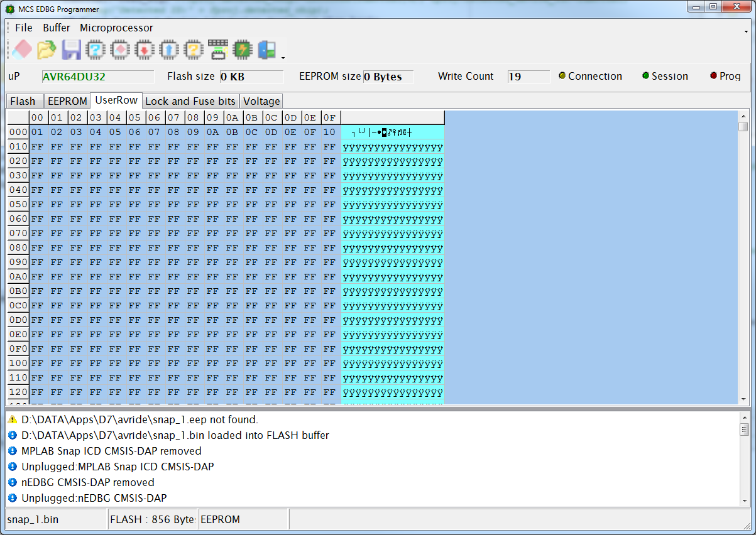This screenshot has height=535, width=756.
Task: Click the Unplugged:nEDBG CMSIS-DAP log line
Action: pyautogui.click(x=94, y=498)
